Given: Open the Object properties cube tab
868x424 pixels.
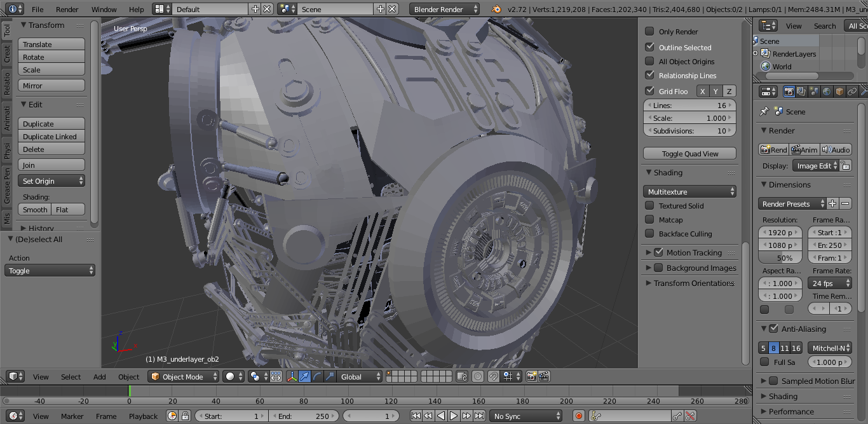Looking at the screenshot, I should pos(839,92).
